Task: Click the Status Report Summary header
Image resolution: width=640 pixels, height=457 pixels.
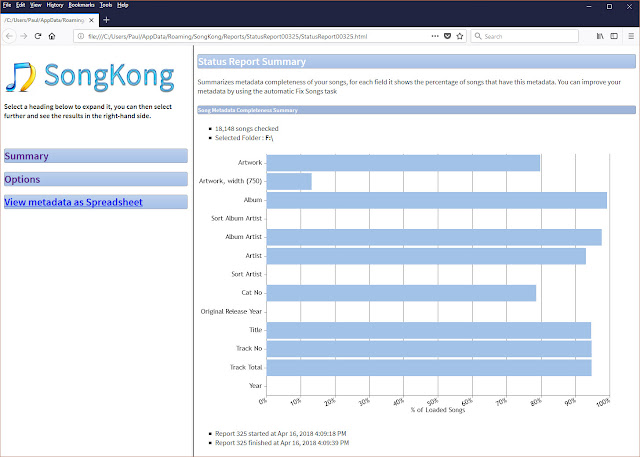Action: pos(416,62)
